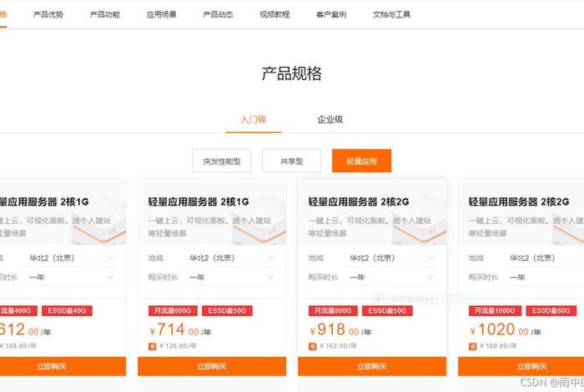The height and width of the screenshot is (392, 584).
Task: Click the 2核1G card title above ¥714
Action: pos(199,202)
